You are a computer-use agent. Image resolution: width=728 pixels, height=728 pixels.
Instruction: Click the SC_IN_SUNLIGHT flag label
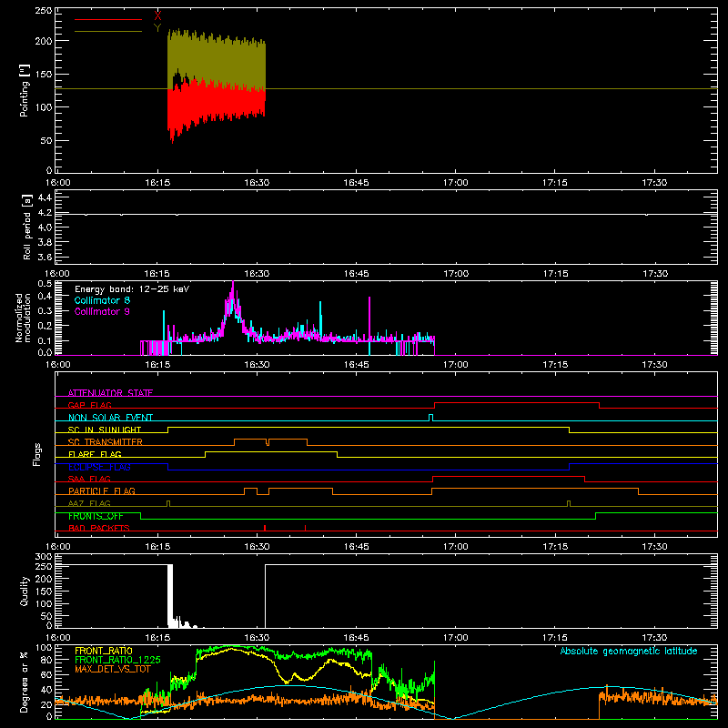click(x=105, y=430)
